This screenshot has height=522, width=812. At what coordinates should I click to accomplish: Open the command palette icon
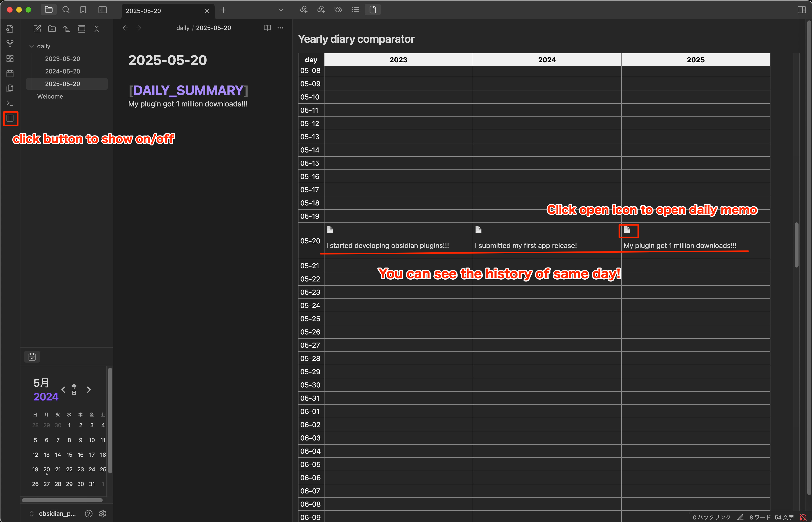tap(10, 103)
